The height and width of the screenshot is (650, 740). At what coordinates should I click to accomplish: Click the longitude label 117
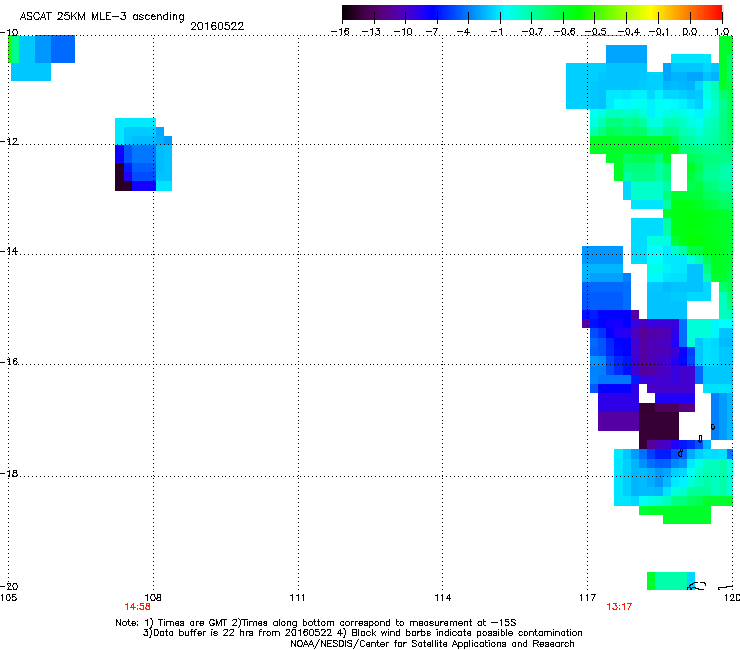[588, 598]
